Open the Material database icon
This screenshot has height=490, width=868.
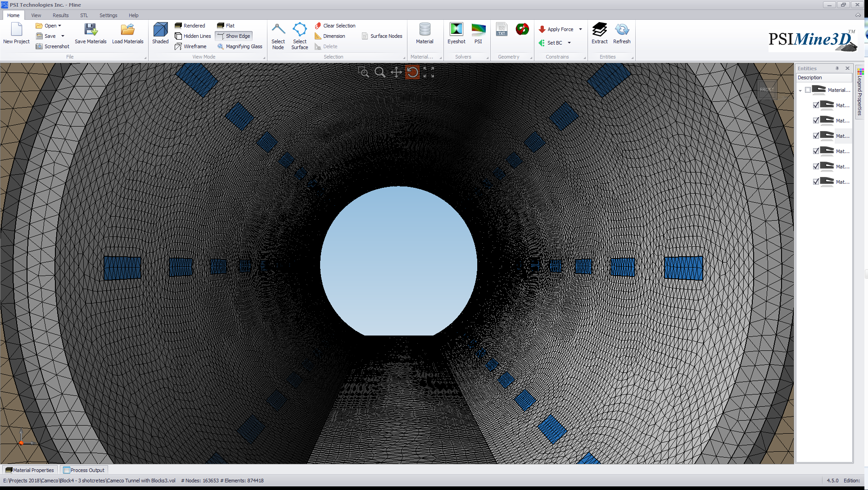425,29
